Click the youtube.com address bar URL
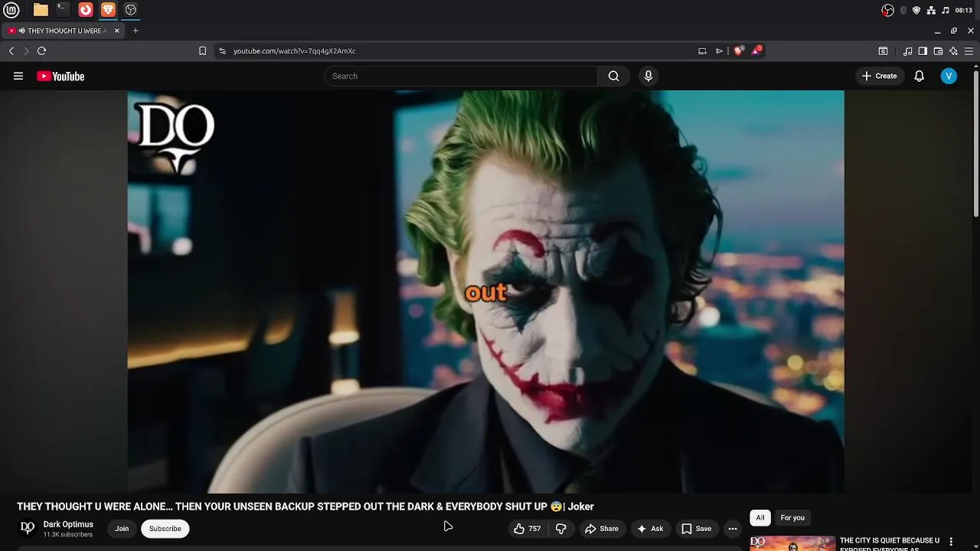 pyautogui.click(x=294, y=51)
